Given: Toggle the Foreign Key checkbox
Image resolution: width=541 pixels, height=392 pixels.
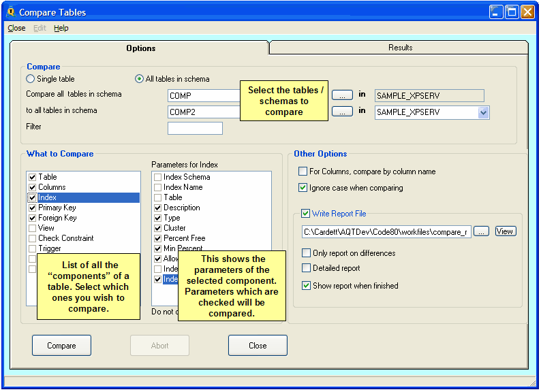Looking at the screenshot, I should 33,218.
